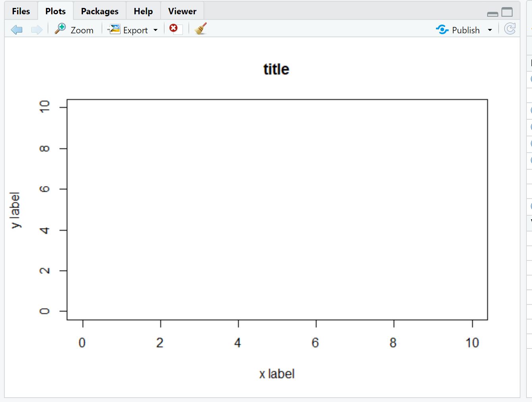This screenshot has width=532, height=402.
Task: Switch to the Files tab
Action: pos(21,11)
